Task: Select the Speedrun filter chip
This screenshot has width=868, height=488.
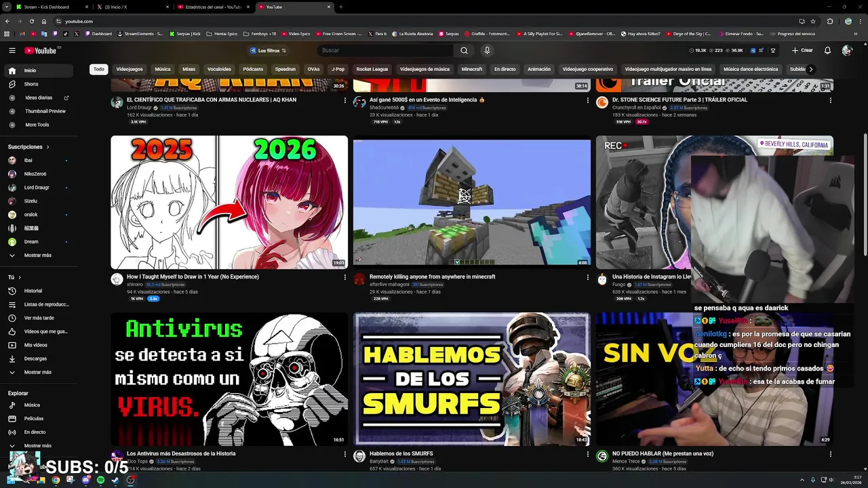Action: pos(285,69)
